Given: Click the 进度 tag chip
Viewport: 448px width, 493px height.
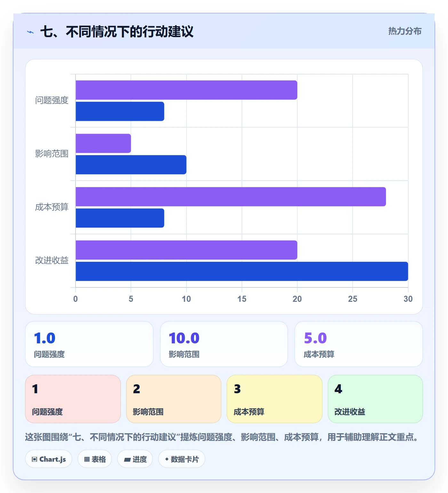Looking at the screenshot, I should coord(135,459).
